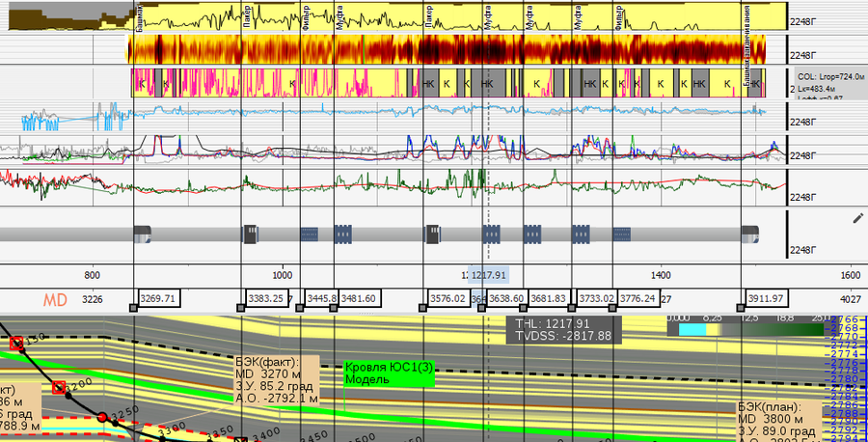The width and height of the screenshot is (868, 442).
Task: Click the red square trajectory marker at 3200
Action: (59, 388)
